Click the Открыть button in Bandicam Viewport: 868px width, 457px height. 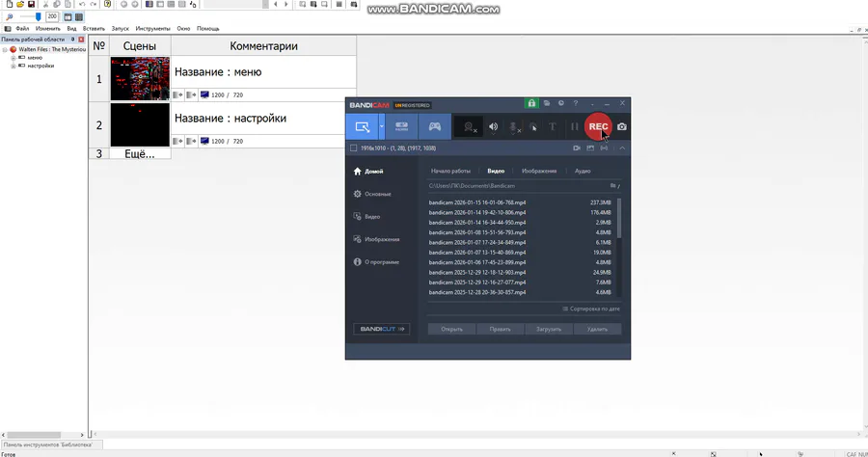tap(451, 329)
